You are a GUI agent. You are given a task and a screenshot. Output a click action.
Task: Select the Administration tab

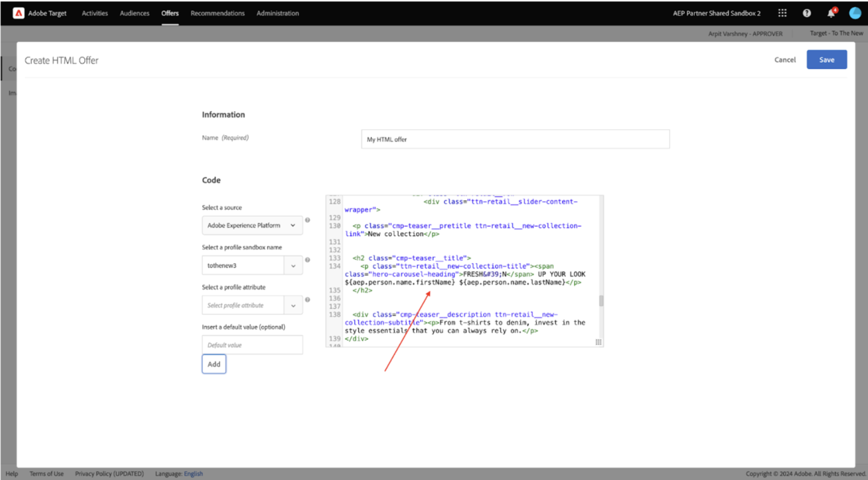click(x=278, y=13)
